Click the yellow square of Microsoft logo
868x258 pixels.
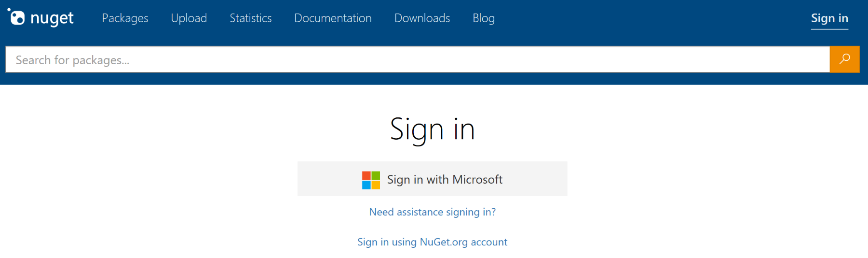(376, 185)
